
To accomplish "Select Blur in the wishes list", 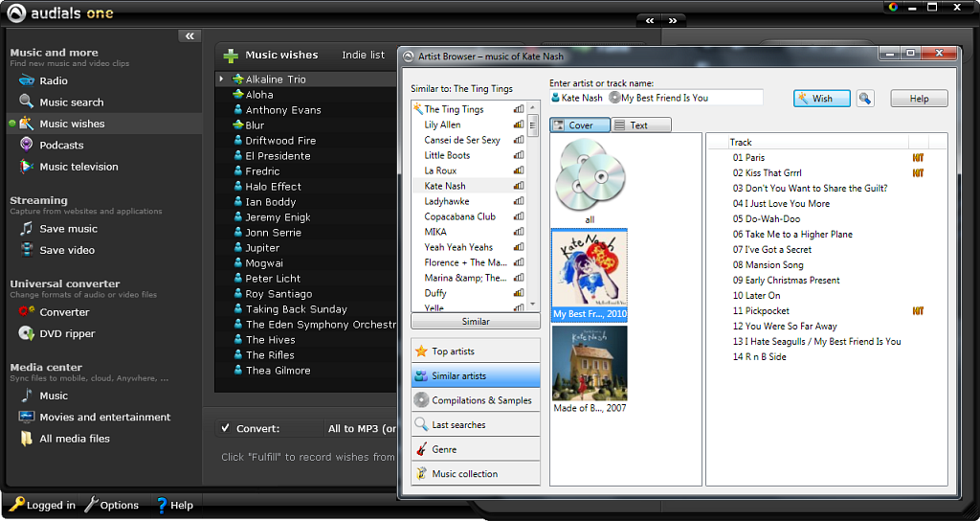I will point(255,125).
